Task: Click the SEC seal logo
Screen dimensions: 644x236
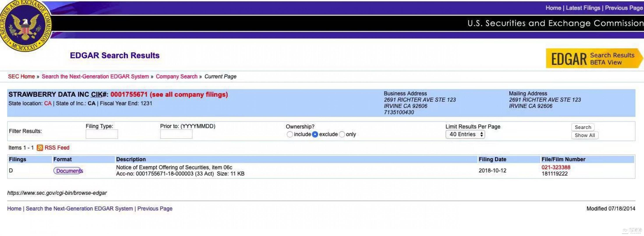Action: pyautogui.click(x=25, y=25)
